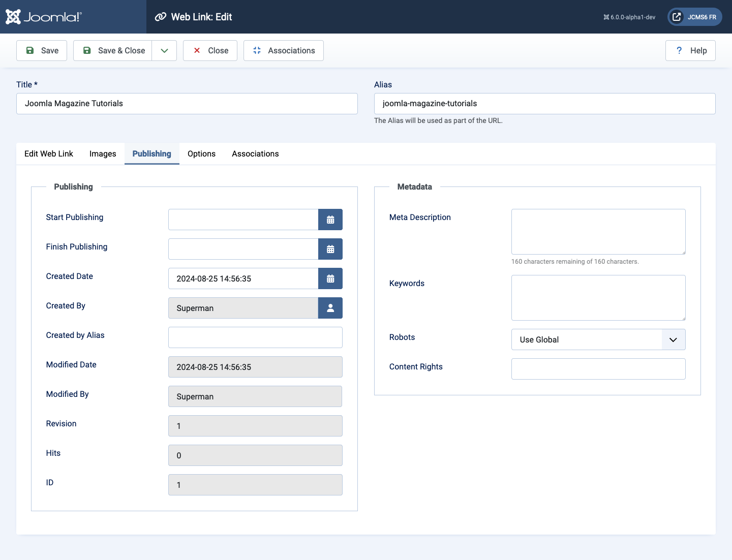Click into the Alias input field
The width and height of the screenshot is (732, 560).
tap(545, 104)
